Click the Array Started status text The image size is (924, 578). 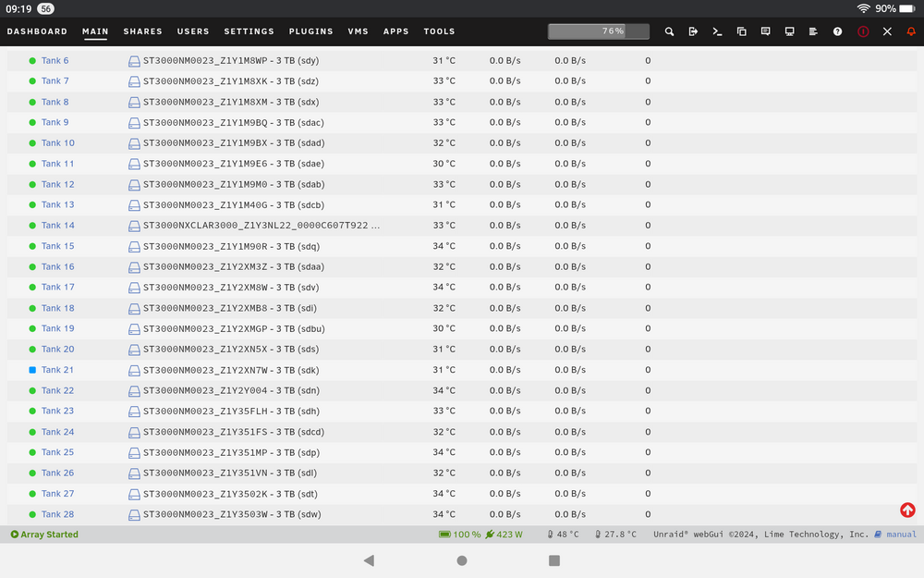pos(49,535)
